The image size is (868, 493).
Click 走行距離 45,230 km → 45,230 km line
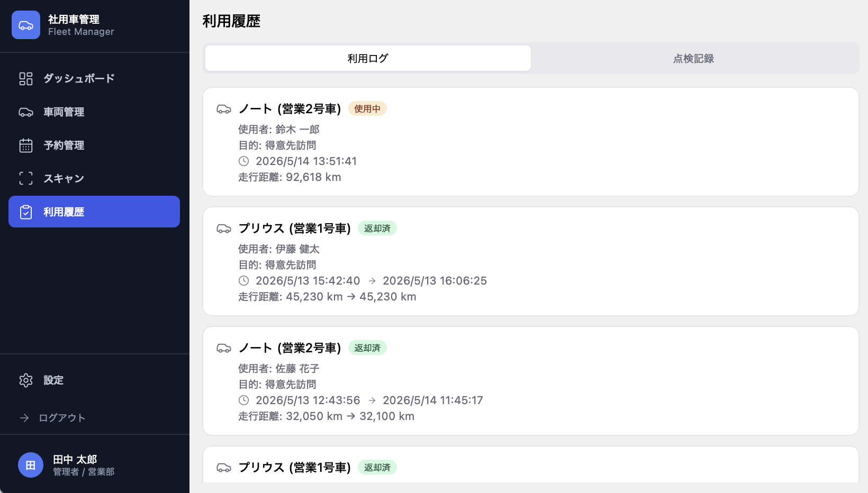coord(327,297)
